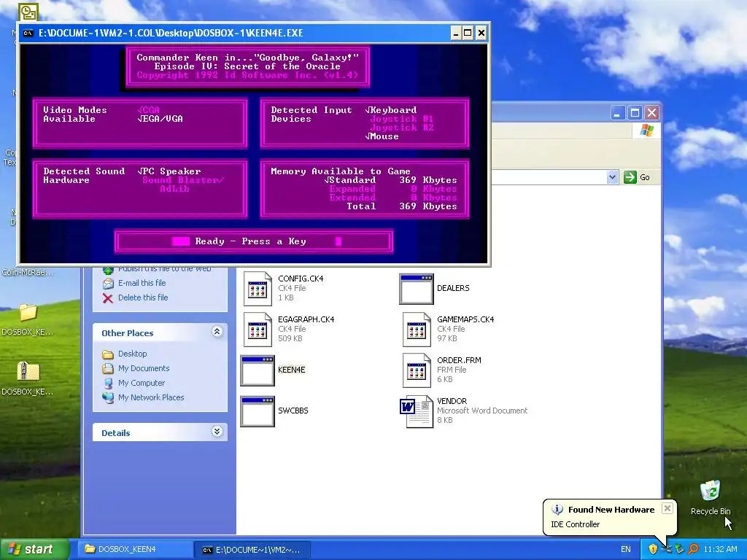Maximize the KEEN4E console window
This screenshot has width=747, height=560.
coord(468,33)
